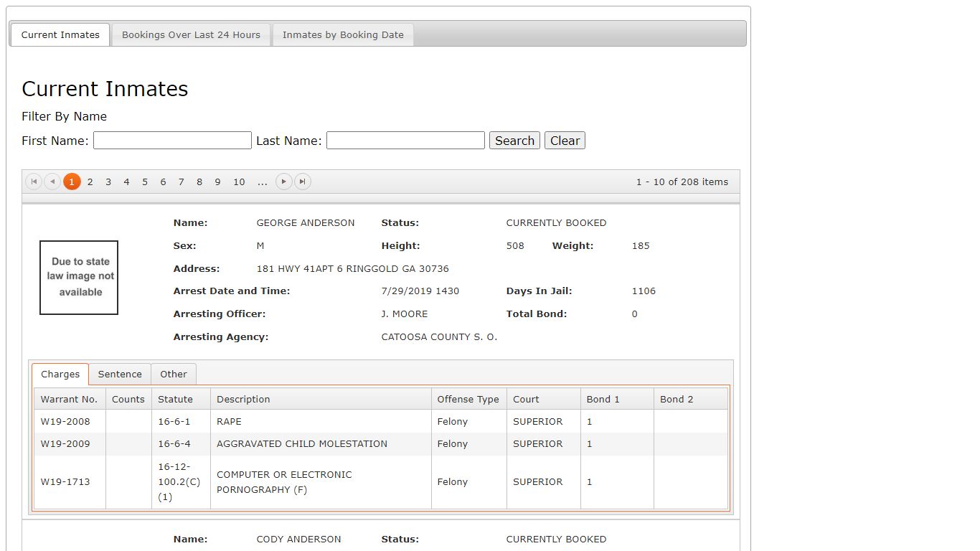This screenshot has height=551, width=980.
Task: Switch to the Current Inmates tab
Action: click(x=60, y=34)
